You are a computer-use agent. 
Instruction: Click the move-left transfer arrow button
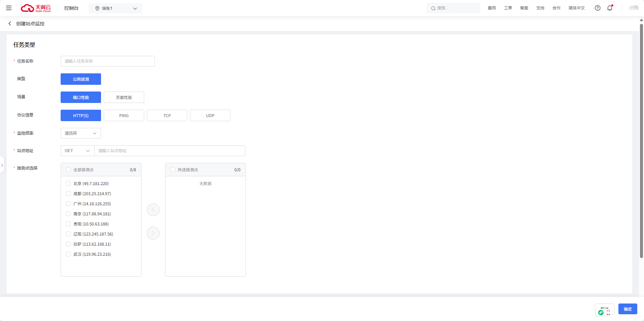coord(153,210)
